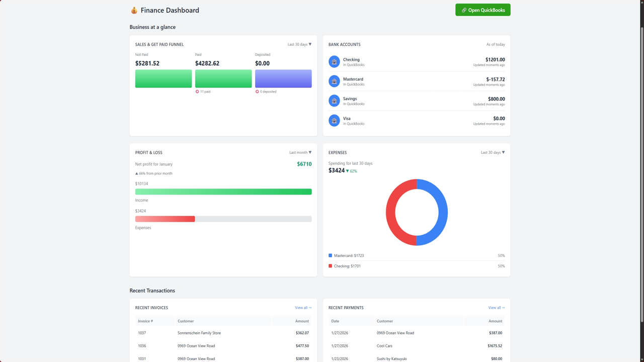
Task: Click the Mastercard account bank icon
Action: pos(334,81)
